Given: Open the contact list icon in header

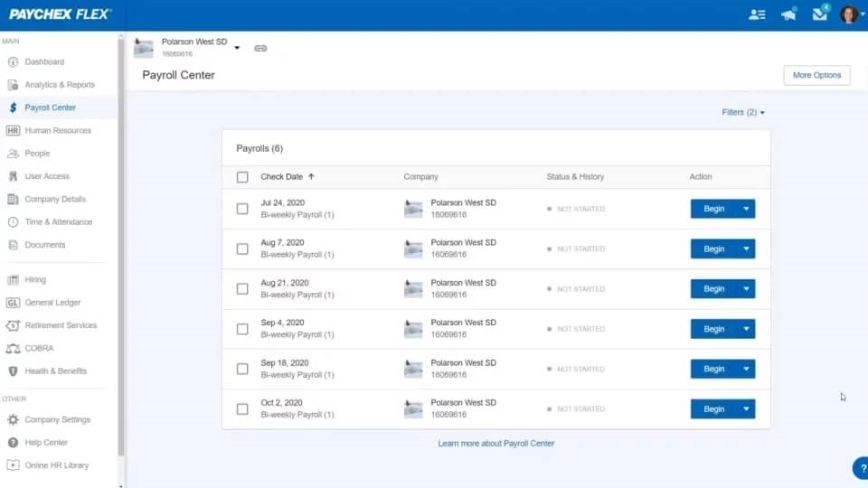Looking at the screenshot, I should pos(757,14).
